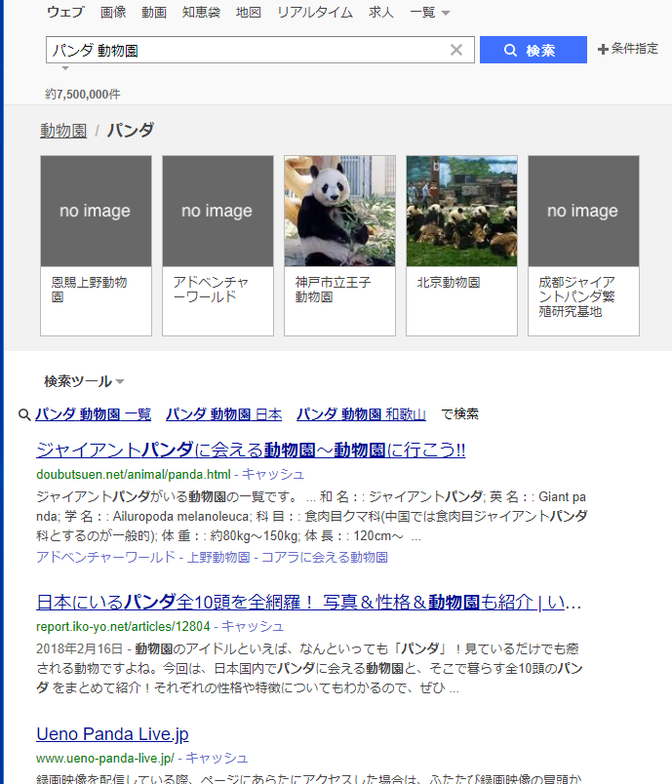Click the blue 検索 search button
Image resolution: width=672 pixels, height=784 pixels.
(x=533, y=50)
